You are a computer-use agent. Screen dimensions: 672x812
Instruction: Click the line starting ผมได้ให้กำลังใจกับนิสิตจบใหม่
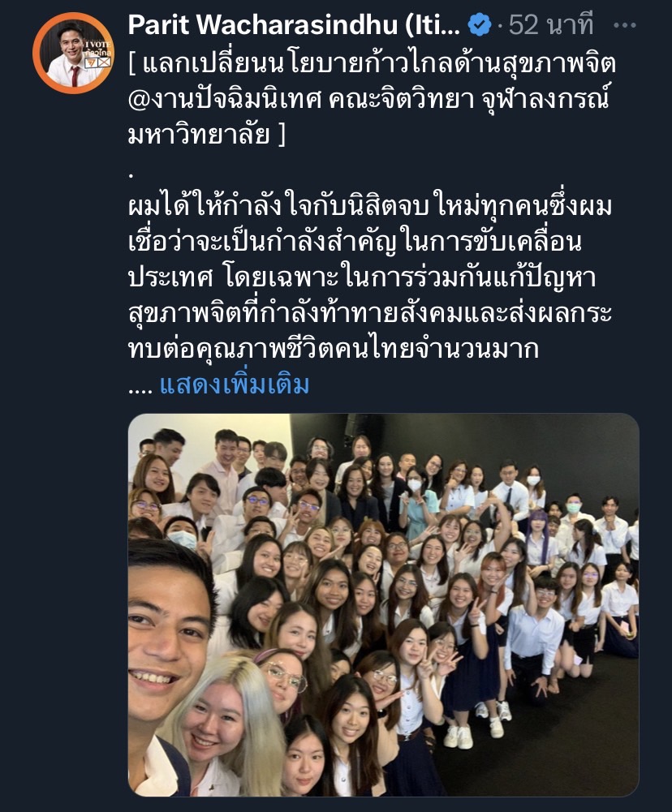370,206
